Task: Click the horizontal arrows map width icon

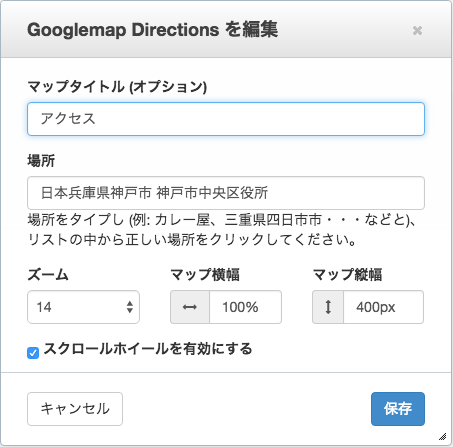Action: [190, 307]
